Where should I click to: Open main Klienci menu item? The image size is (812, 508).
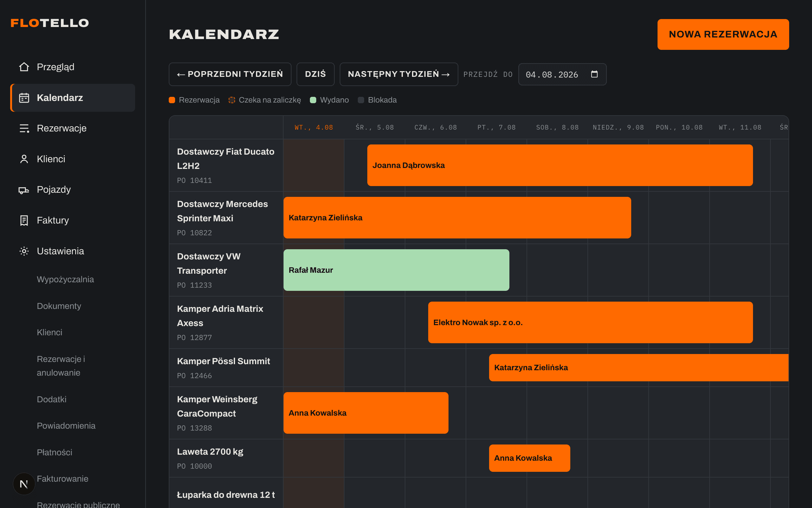click(x=72, y=159)
